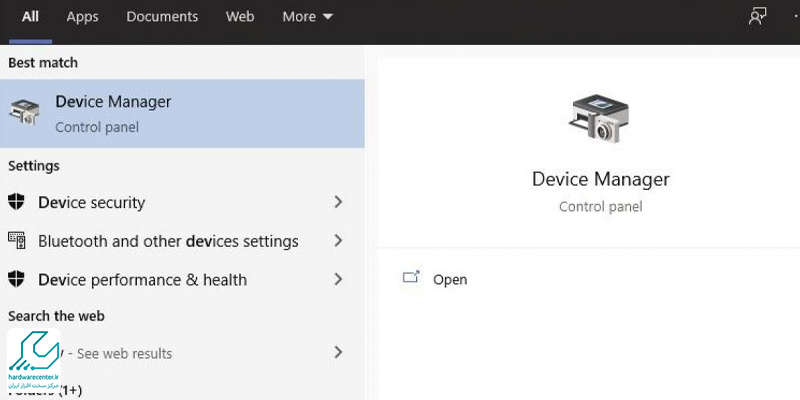Click the Bluetooth and other devices settings icon

coord(17,241)
